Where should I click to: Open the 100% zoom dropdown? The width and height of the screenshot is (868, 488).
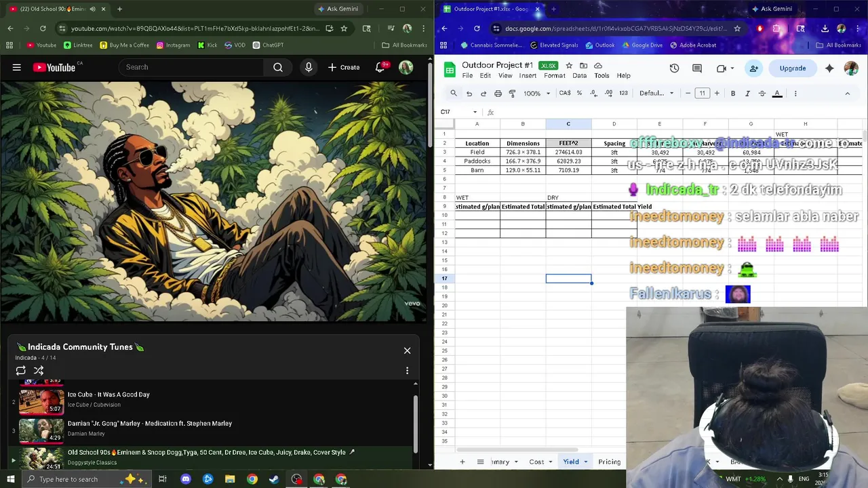pos(536,94)
